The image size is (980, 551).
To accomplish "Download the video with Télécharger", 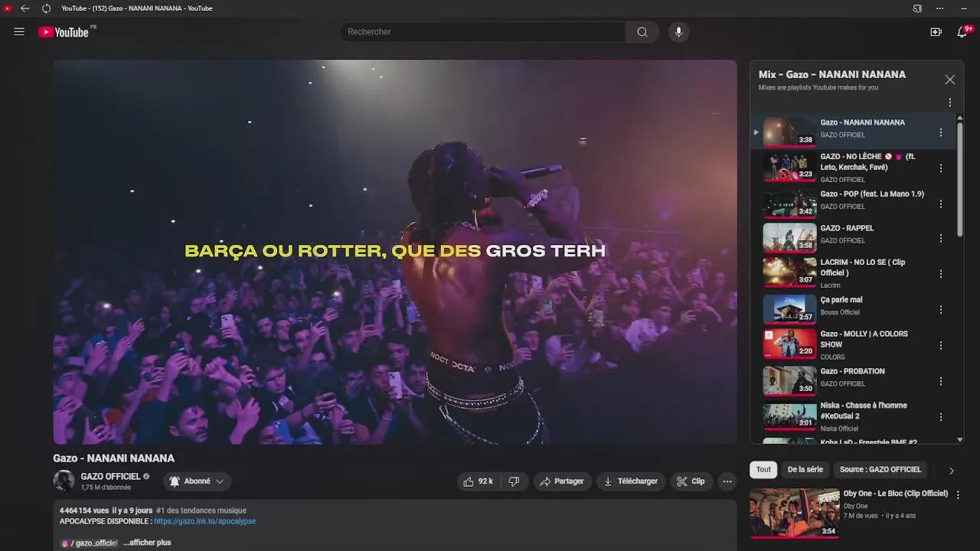I will (x=631, y=481).
